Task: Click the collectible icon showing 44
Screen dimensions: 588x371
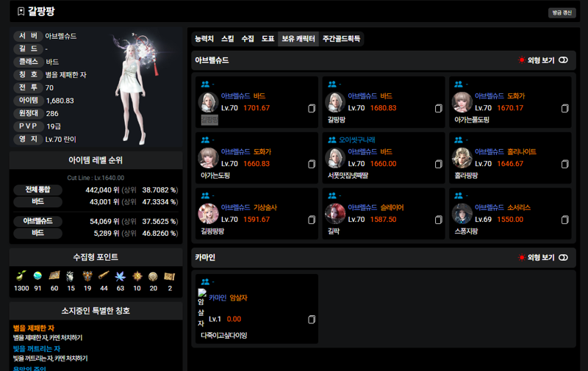Action: click(104, 276)
